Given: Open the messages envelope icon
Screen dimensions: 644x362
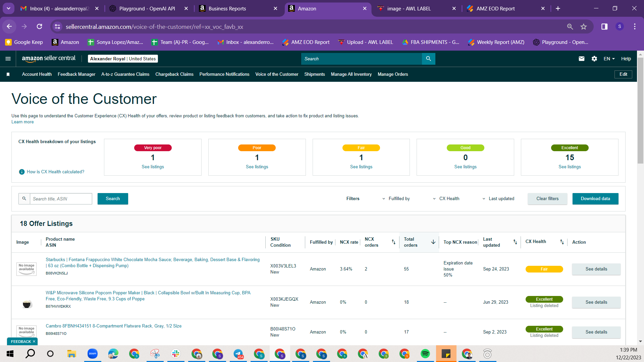Looking at the screenshot, I should tap(582, 59).
